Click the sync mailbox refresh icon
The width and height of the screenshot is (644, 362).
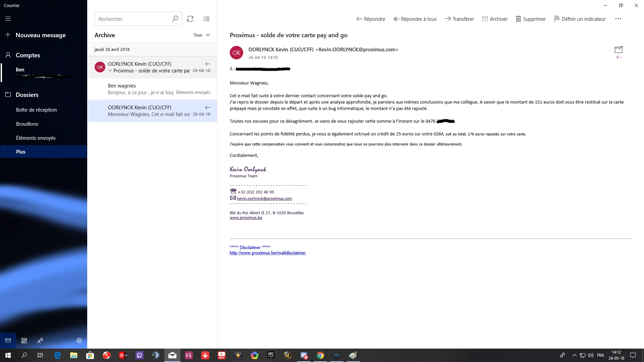point(190,19)
